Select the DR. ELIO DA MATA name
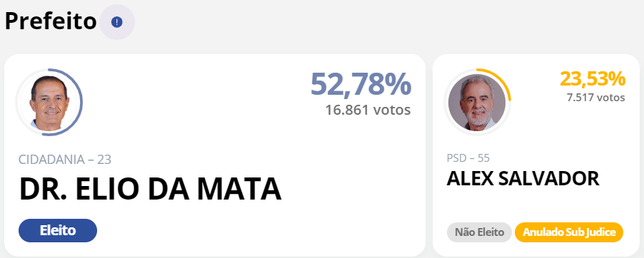Viewport: 644px width, 258px height. click(x=151, y=189)
